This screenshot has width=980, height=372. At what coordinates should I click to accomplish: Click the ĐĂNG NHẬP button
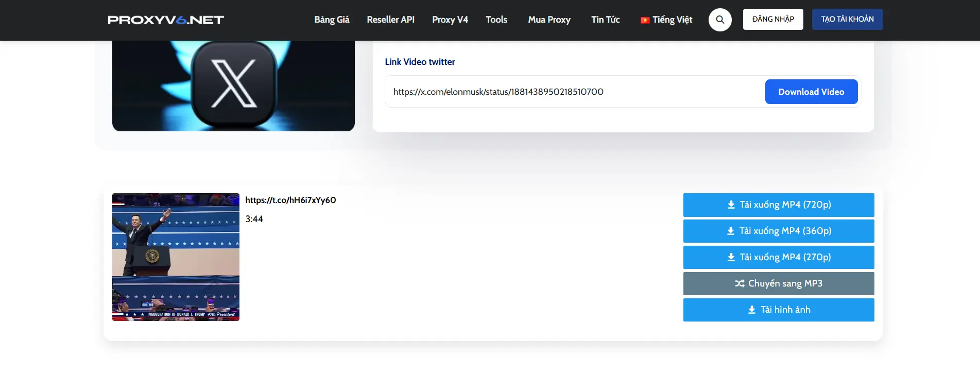[x=773, y=19]
